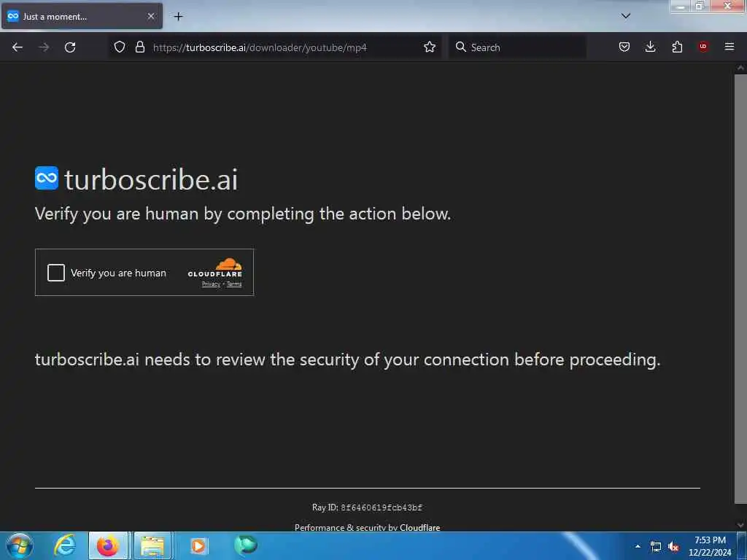This screenshot has height=560, width=747.
Task: Reload the current page
Action: pos(70,47)
